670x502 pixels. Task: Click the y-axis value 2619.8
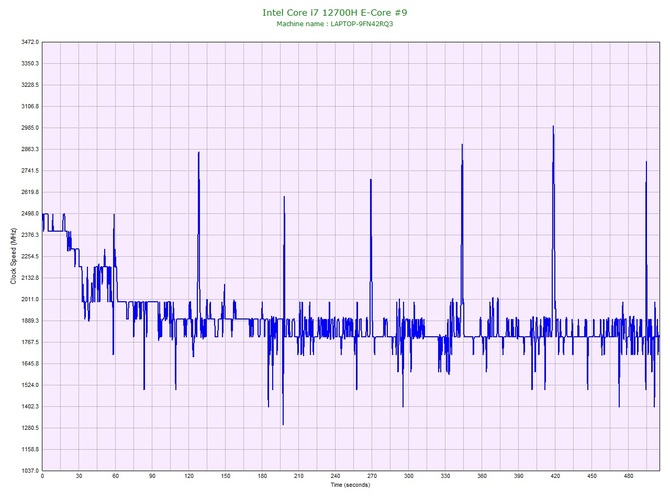coord(30,192)
